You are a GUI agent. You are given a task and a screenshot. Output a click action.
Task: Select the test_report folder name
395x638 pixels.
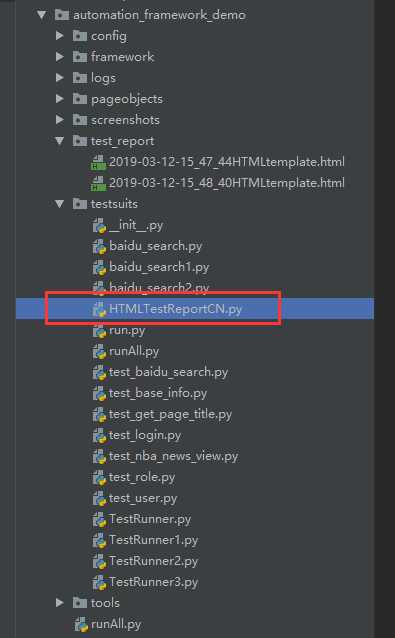pyautogui.click(x=122, y=141)
